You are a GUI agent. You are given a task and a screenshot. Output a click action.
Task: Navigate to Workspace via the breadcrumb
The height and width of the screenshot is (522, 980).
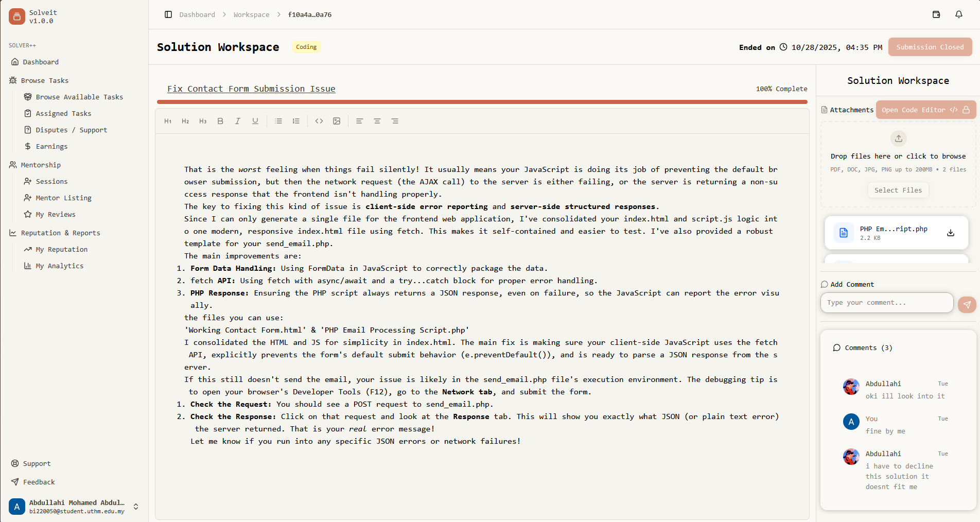(251, 14)
